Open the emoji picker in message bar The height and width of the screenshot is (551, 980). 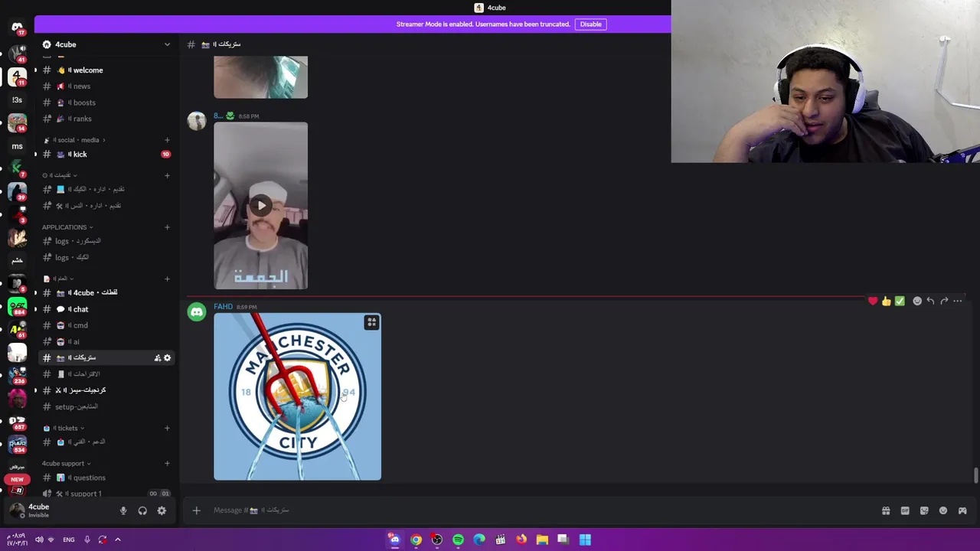943,510
